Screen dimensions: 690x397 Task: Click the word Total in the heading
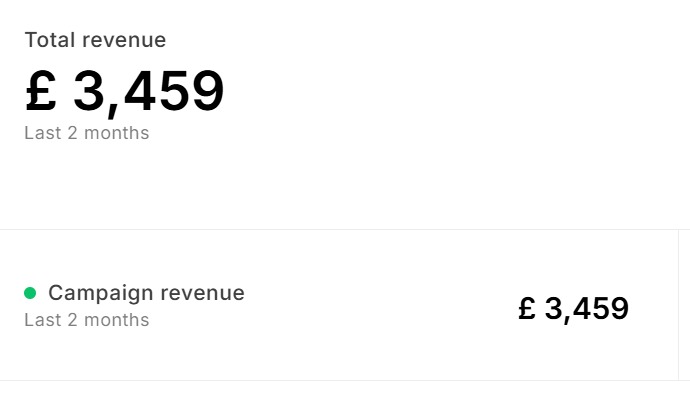(50, 40)
